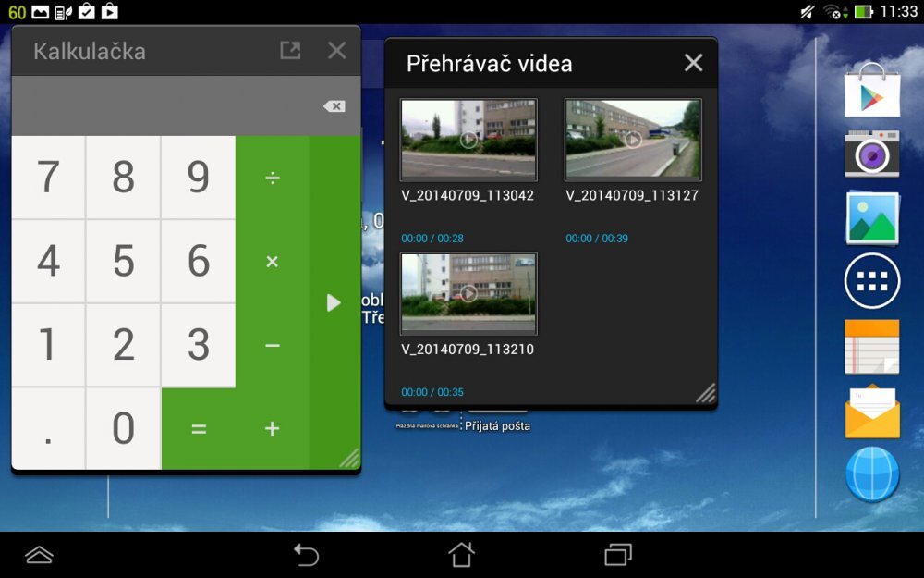Launch the Camera floating app icon
Viewport: 924px width, 578px height.
pos(872,155)
